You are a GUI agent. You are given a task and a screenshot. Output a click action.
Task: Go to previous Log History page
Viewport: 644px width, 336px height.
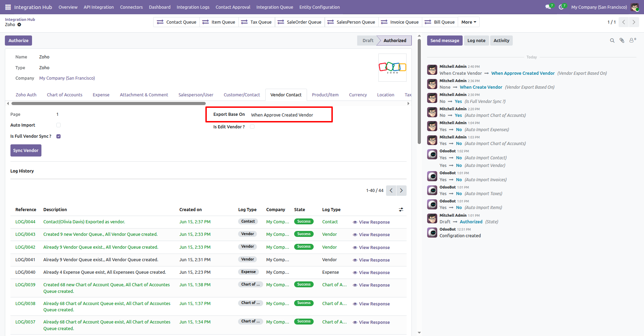[391, 191]
